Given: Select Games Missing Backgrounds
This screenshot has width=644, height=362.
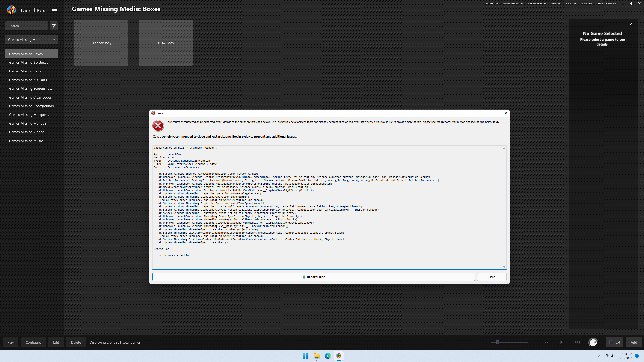Looking at the screenshot, I should click(x=31, y=106).
